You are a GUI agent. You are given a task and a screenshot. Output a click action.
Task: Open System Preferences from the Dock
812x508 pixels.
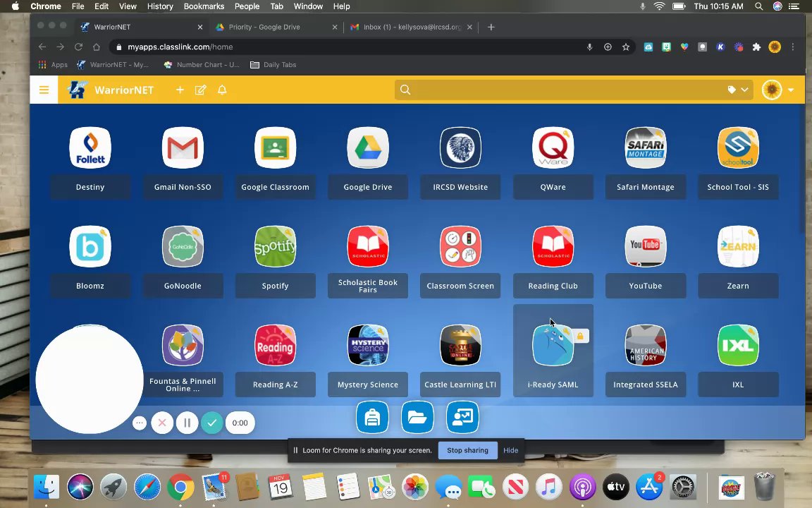[x=683, y=487]
